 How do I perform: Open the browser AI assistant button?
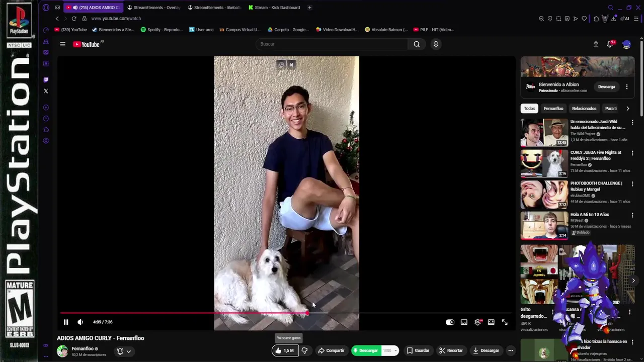[625, 19]
